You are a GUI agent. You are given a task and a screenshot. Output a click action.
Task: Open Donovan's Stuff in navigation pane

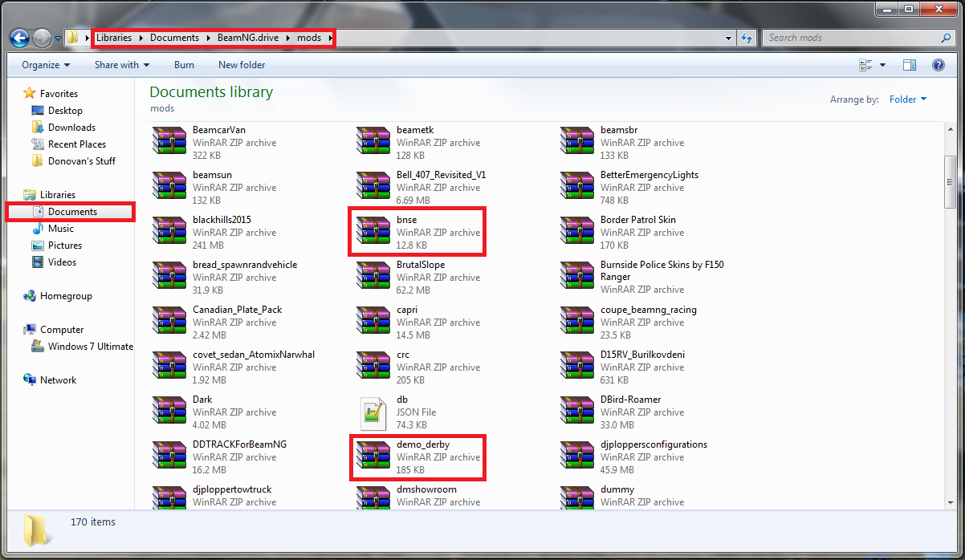pos(82,161)
